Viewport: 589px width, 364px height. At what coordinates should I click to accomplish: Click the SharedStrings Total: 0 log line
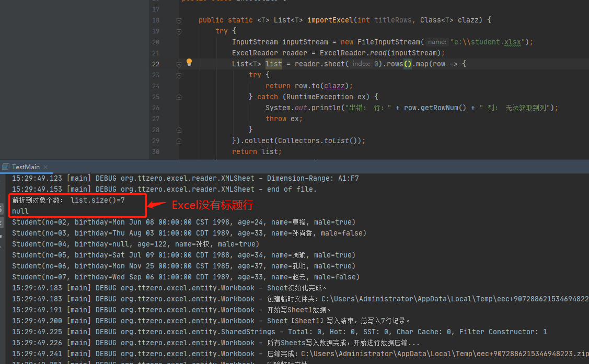[x=280, y=332]
